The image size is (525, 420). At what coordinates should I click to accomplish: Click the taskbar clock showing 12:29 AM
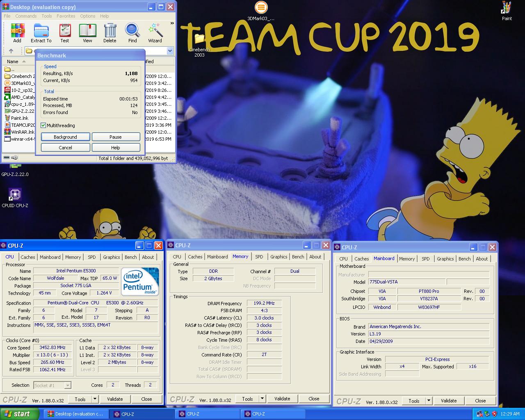pos(510,414)
